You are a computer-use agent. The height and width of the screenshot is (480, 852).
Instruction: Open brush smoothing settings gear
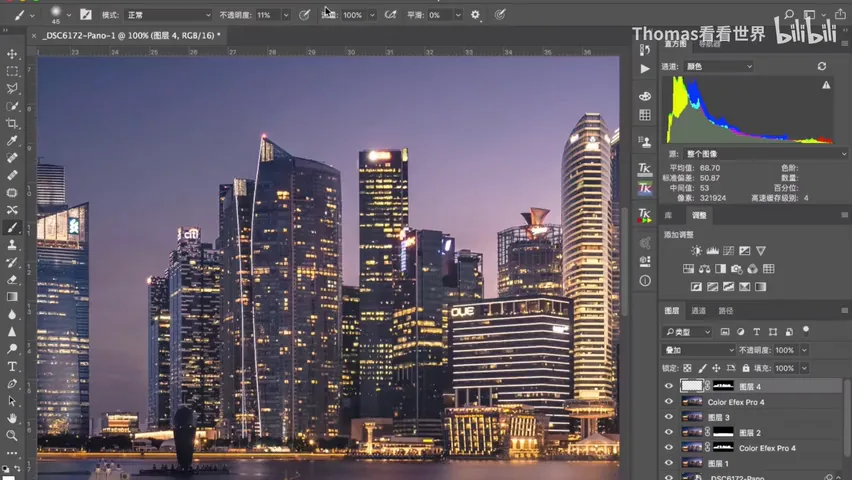[475, 15]
